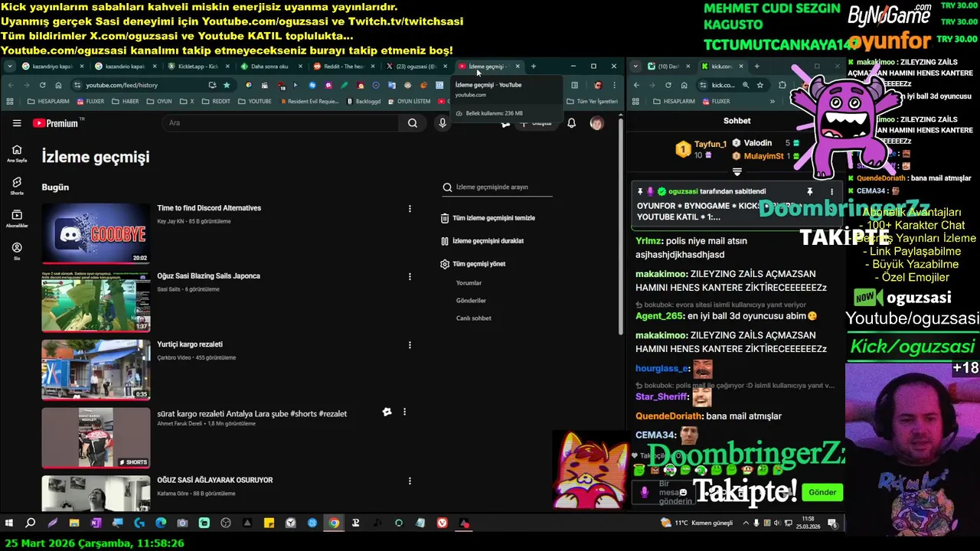The image size is (980, 551).
Task: Open YouTube notifications bell
Action: tap(571, 123)
